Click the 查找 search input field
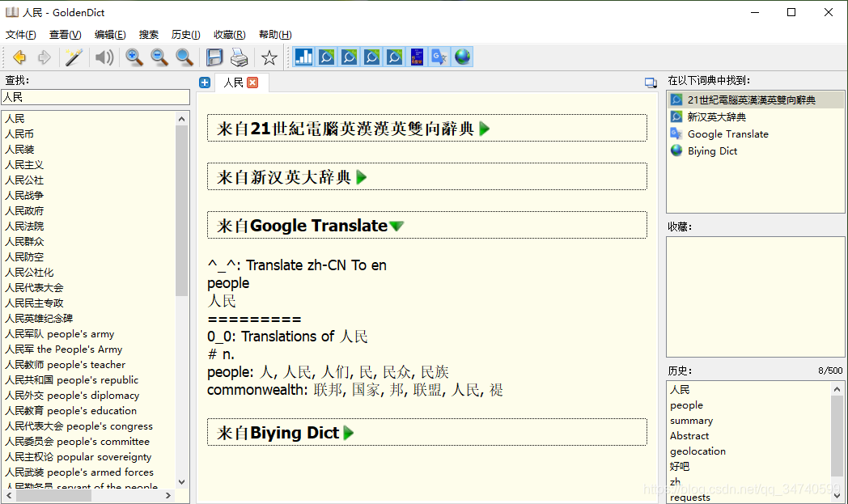This screenshot has width=848, height=504. (95, 97)
